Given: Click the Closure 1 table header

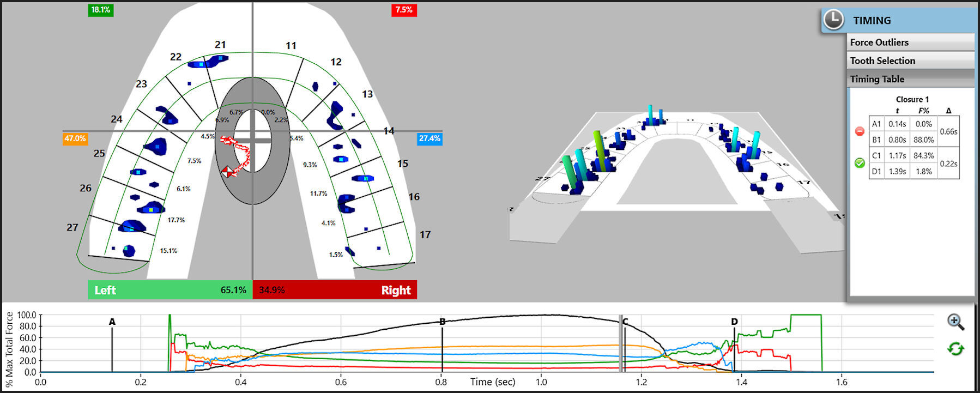Looking at the screenshot, I should pos(912,99).
